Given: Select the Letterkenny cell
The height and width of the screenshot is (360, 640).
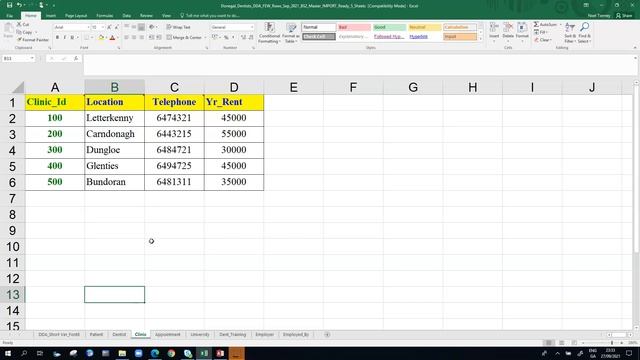Looking at the screenshot, I should click(114, 118).
